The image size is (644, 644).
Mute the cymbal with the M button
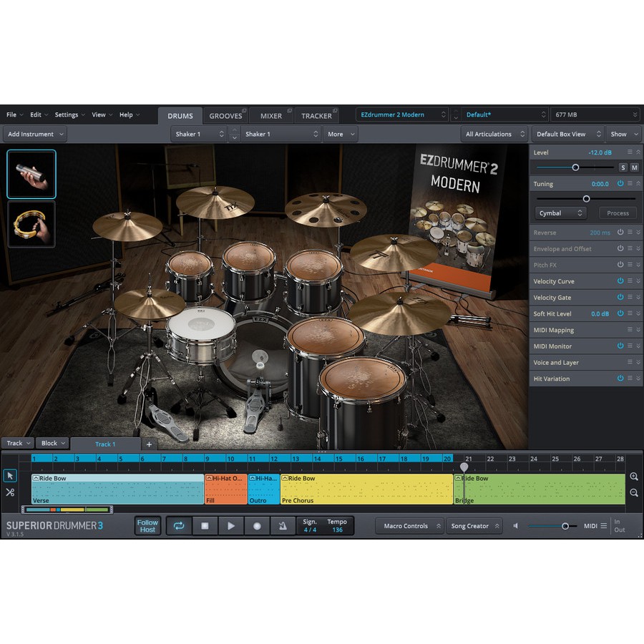(x=635, y=167)
